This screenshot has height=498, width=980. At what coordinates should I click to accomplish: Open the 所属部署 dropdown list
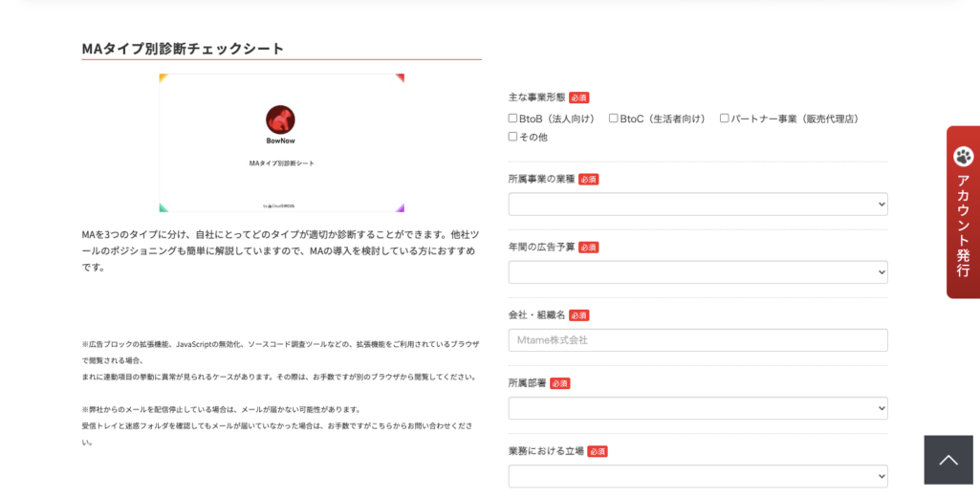coord(697,408)
